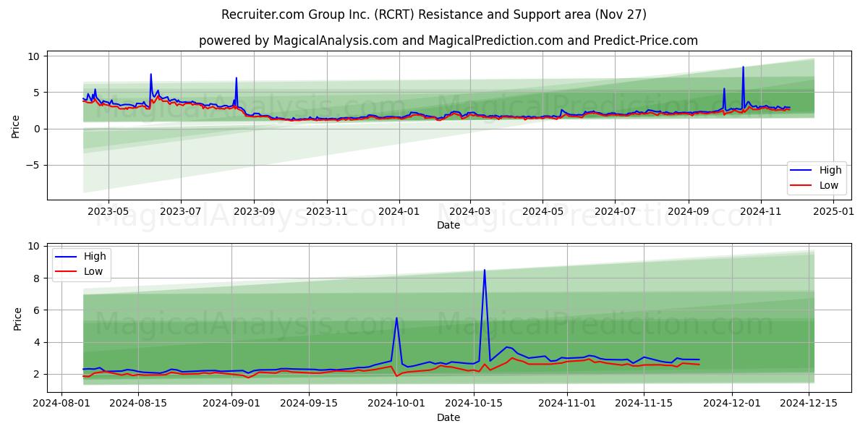This screenshot has height=434, width=868.
Task: Click the 2023-09 x-axis tick label
Action: [x=254, y=212]
